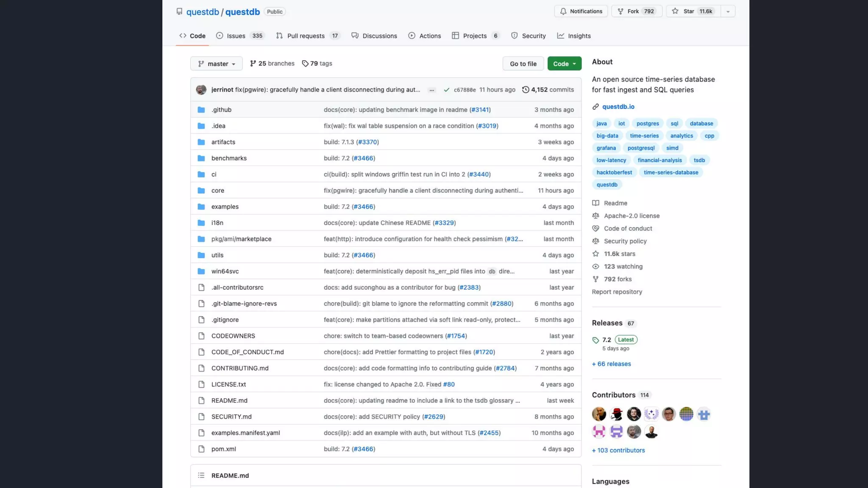This screenshot has height=488, width=868.
Task: Click the 79 tags icon link
Action: (x=305, y=64)
